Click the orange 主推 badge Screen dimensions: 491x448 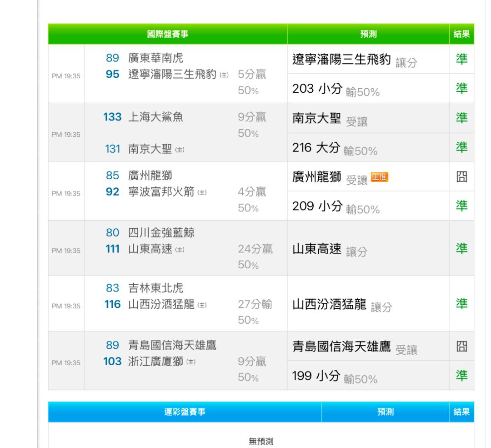(381, 177)
